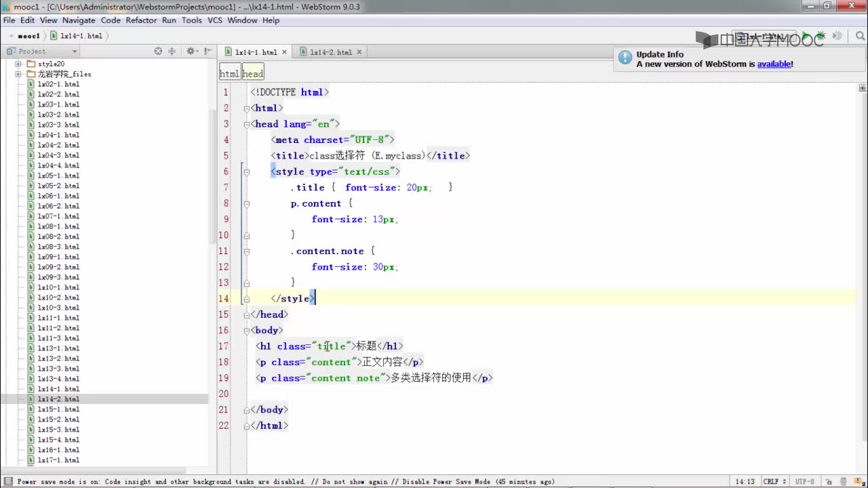Select lx14-2.html in the project tree
This screenshot has width=868, height=488.
[58, 399]
